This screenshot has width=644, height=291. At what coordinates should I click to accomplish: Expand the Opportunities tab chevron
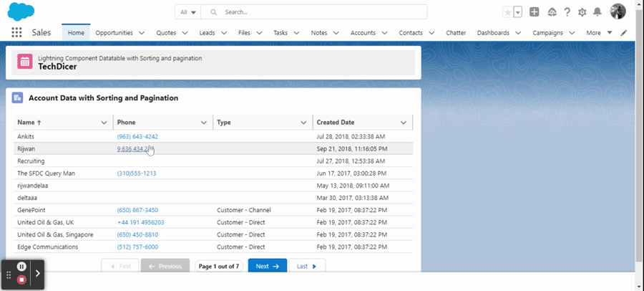pyautogui.click(x=142, y=33)
